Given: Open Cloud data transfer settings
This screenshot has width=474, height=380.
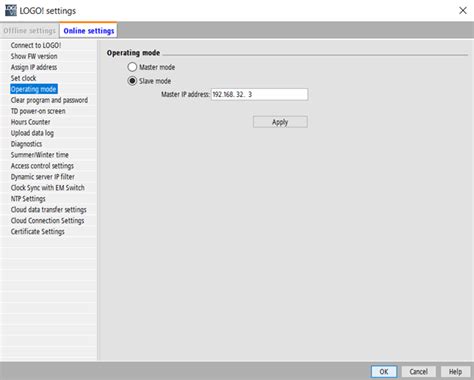Looking at the screenshot, I should pyautogui.click(x=49, y=210).
